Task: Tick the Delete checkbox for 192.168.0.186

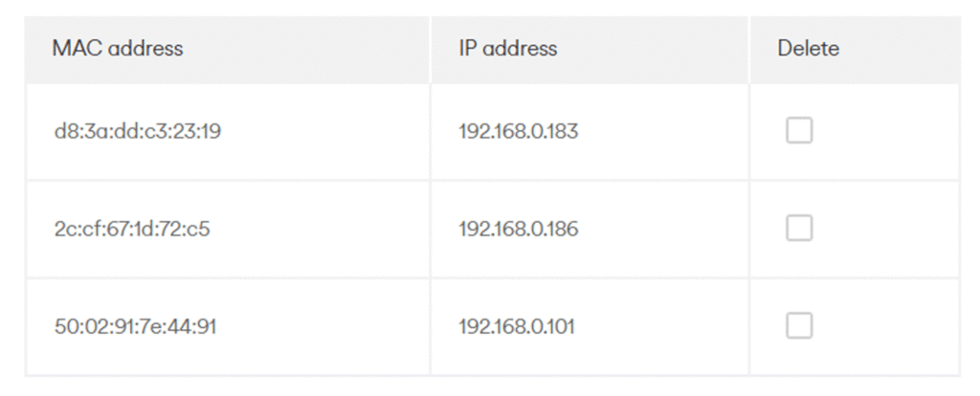Action: pyautogui.click(x=799, y=229)
